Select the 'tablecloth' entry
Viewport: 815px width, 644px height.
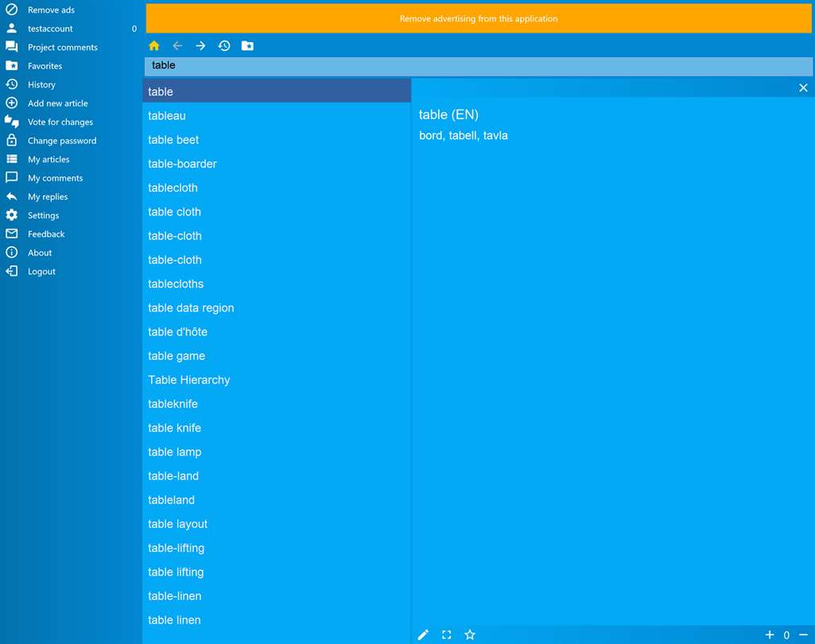277,188
